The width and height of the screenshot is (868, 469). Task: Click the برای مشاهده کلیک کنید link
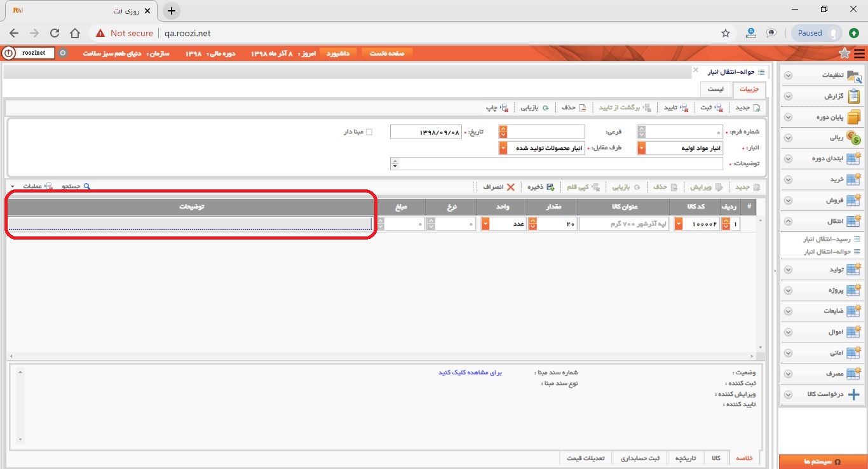tap(470, 372)
